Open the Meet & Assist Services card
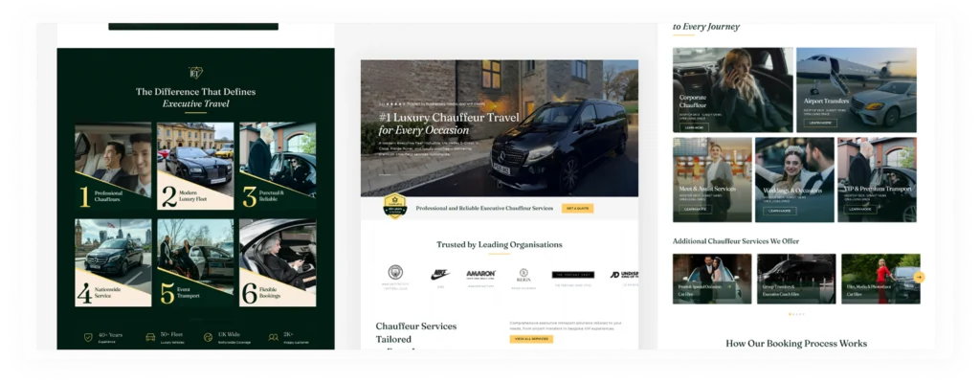Viewport: 980px width, 383px height. pyautogui.click(x=711, y=179)
